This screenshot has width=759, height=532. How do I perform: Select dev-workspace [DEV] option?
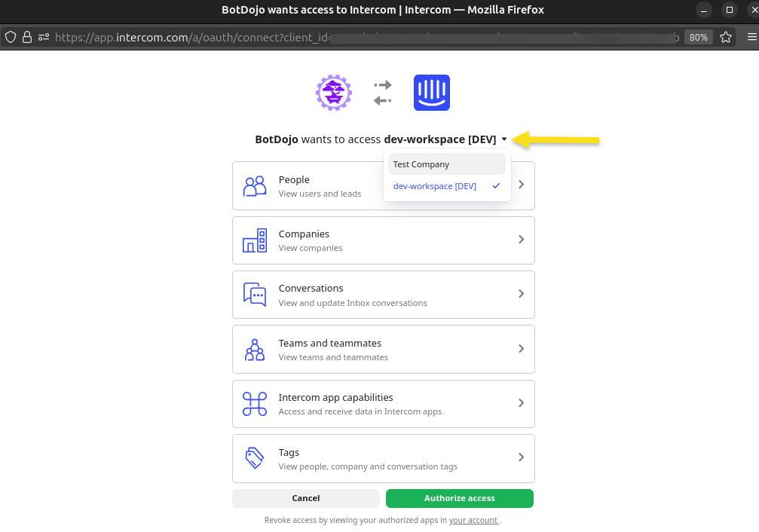(447, 186)
